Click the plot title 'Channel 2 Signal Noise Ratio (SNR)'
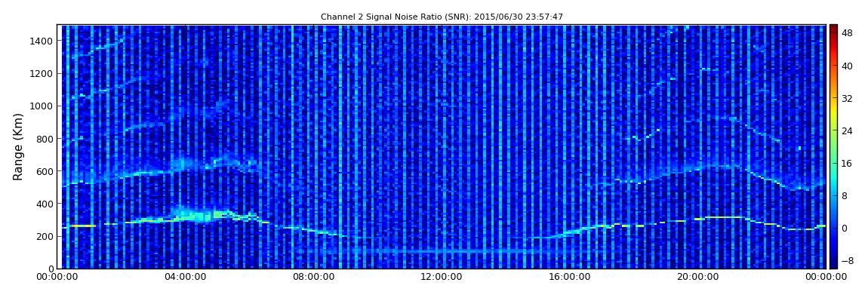The image size is (868, 307). (x=442, y=17)
